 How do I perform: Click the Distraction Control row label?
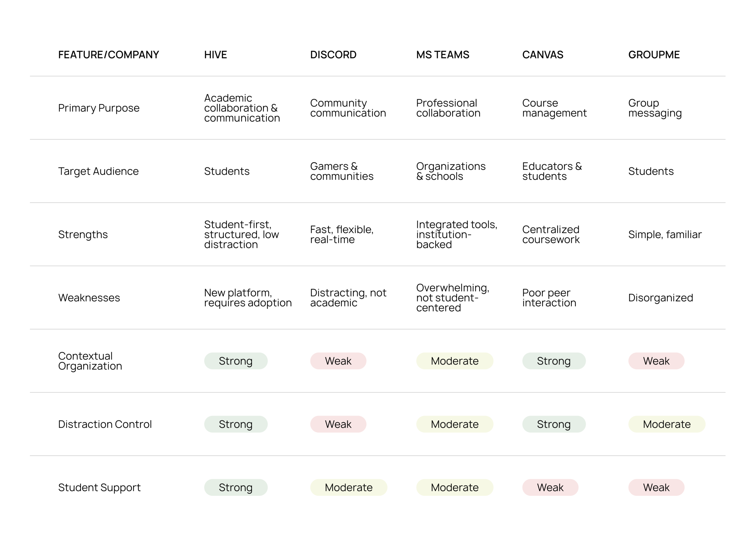(x=105, y=424)
